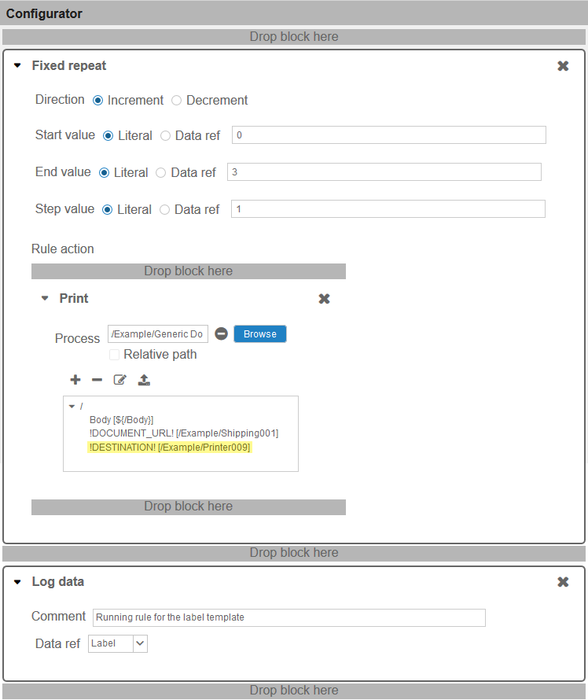Viewport: 588px width, 700px height.
Task: Choose Data ref for Start value
Action: click(x=166, y=136)
